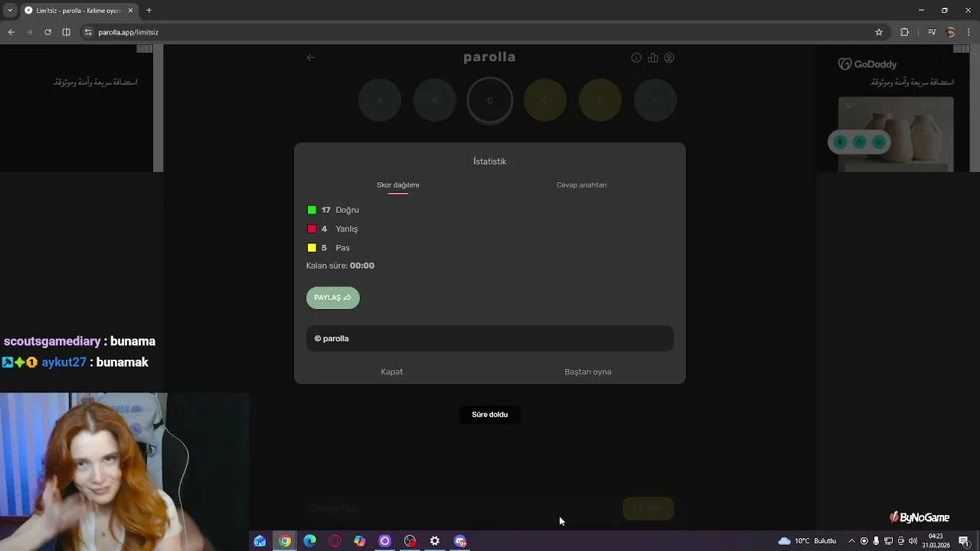Select the red Yanlış color square

[312, 229]
